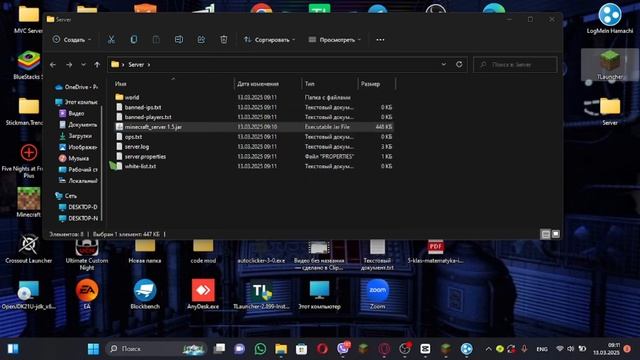Open OneDrive in the sidebar
The height and width of the screenshot is (360, 640).
point(76,87)
